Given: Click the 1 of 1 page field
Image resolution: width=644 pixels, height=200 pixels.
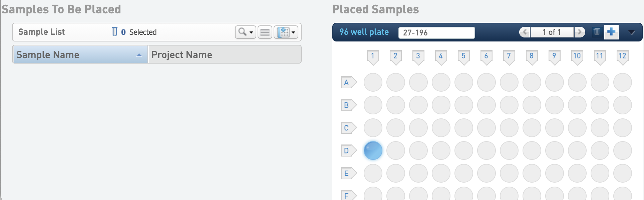Looking at the screenshot, I should [552, 32].
